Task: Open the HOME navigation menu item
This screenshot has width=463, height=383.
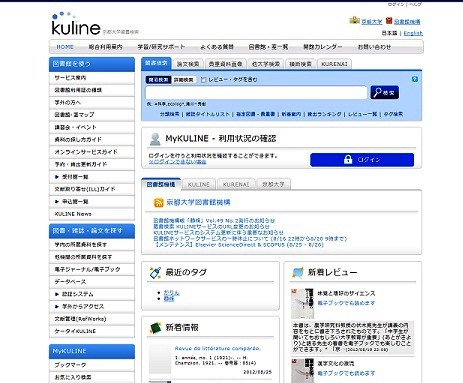Action: click(65, 47)
